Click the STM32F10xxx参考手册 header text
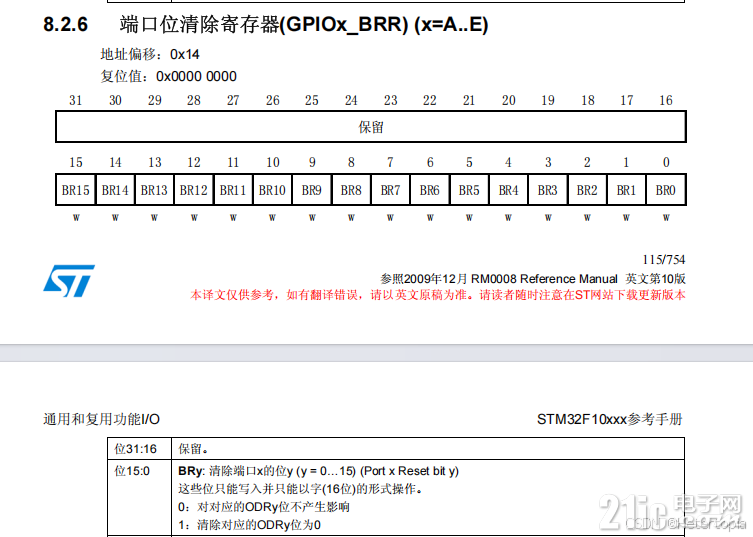 (x=609, y=419)
